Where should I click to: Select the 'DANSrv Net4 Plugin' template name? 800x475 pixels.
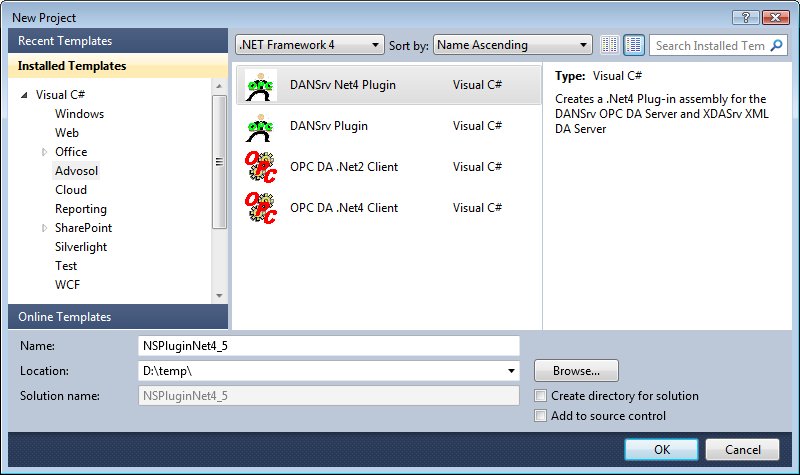pyautogui.click(x=343, y=85)
